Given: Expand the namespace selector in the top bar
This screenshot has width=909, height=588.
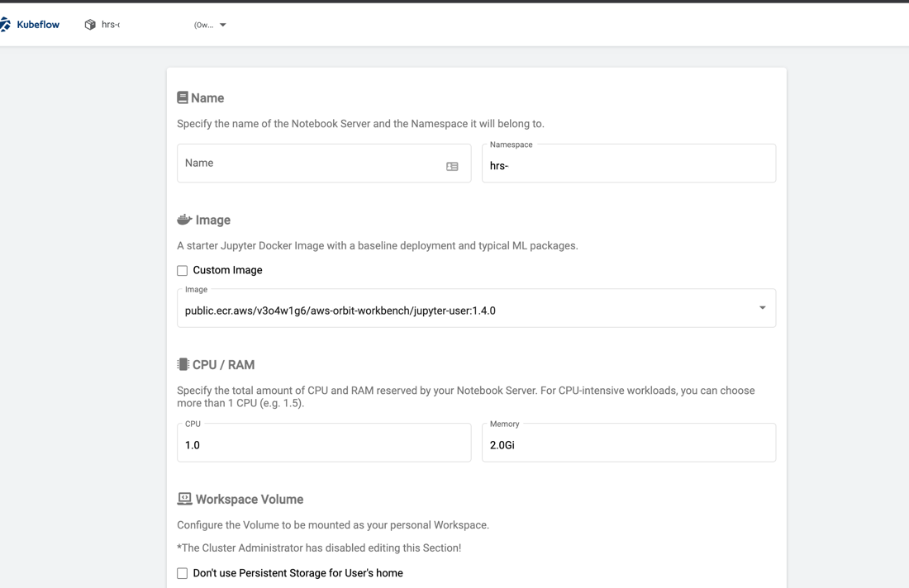Looking at the screenshot, I should (x=221, y=24).
